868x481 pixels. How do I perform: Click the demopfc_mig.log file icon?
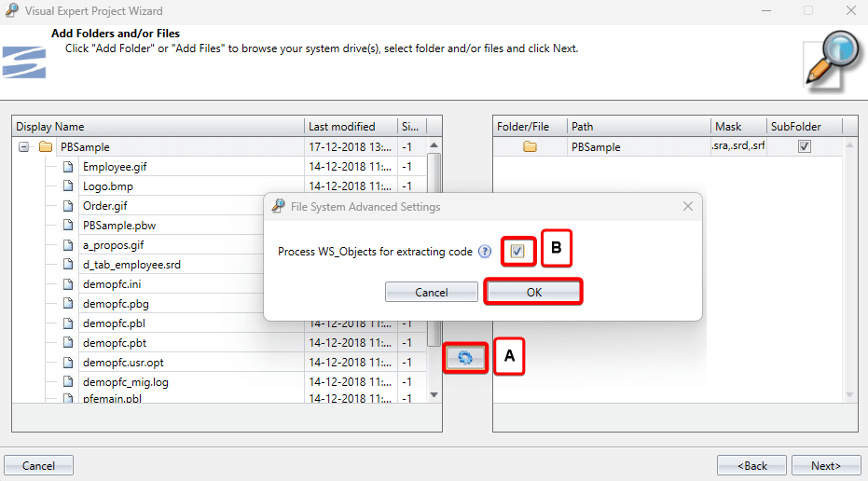pos(67,382)
